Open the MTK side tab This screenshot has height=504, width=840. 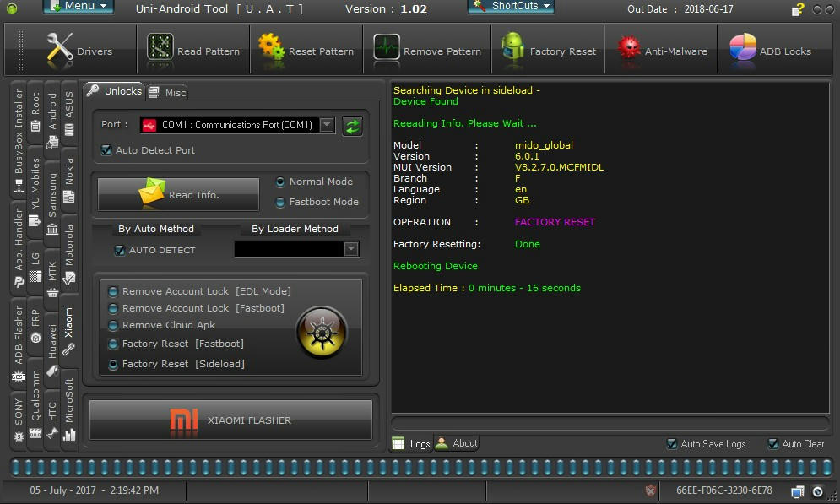[x=52, y=279]
